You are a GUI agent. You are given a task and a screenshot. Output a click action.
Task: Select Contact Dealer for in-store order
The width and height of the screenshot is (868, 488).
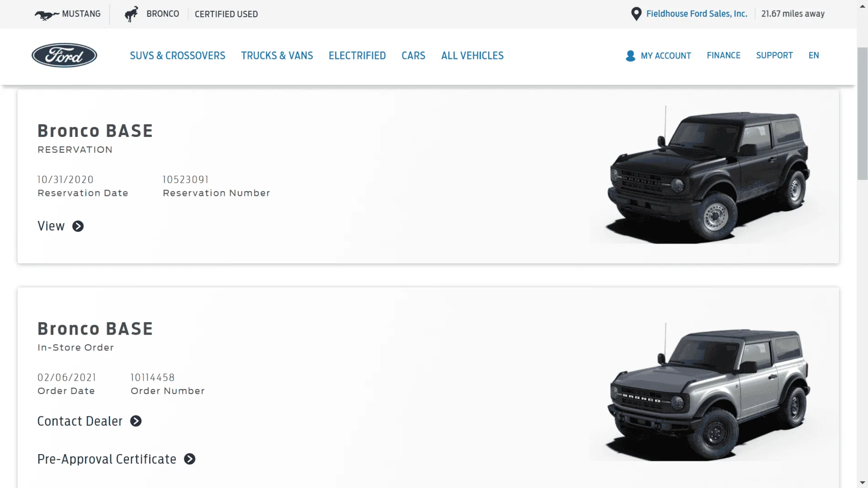(80, 421)
